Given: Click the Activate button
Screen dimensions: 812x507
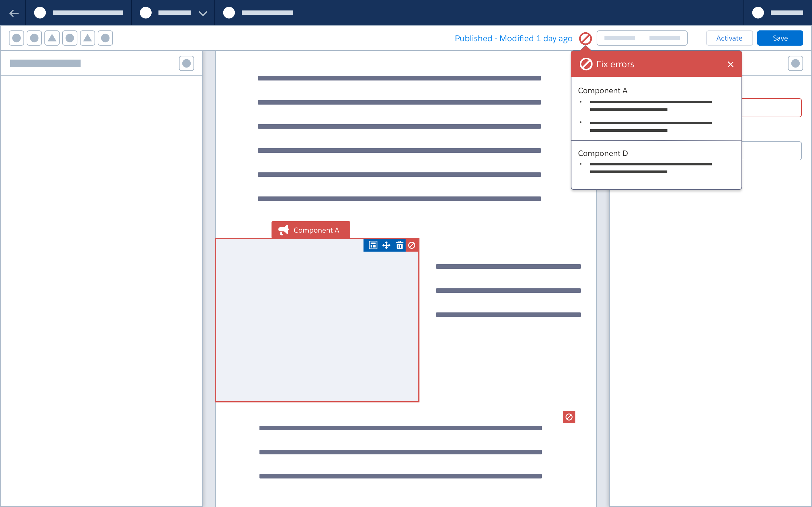Looking at the screenshot, I should (x=729, y=38).
